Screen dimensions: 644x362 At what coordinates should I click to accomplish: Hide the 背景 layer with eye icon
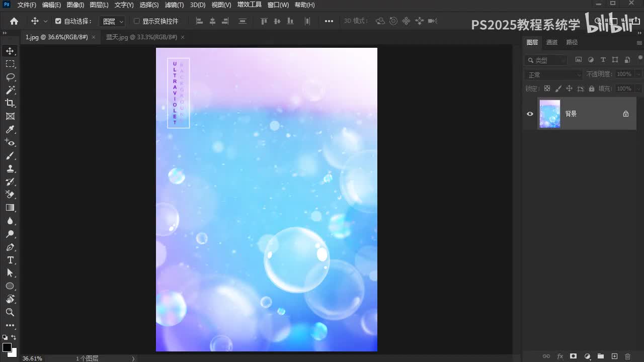pyautogui.click(x=530, y=114)
